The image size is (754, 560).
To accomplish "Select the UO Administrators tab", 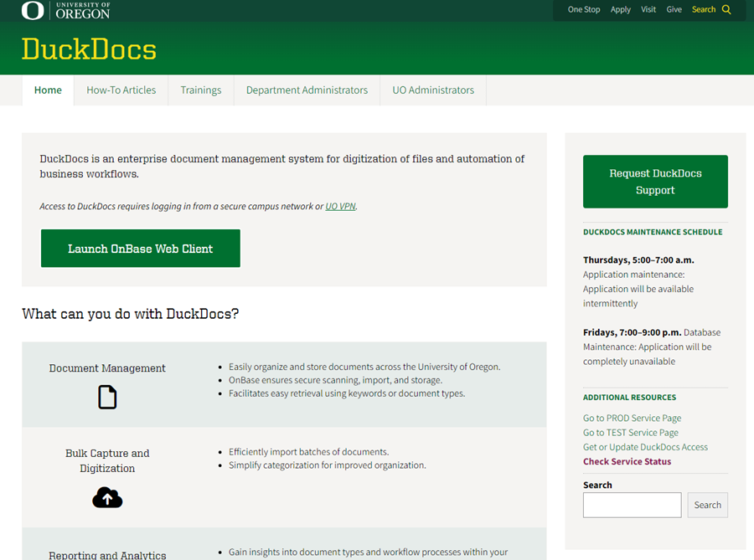I will [x=433, y=90].
